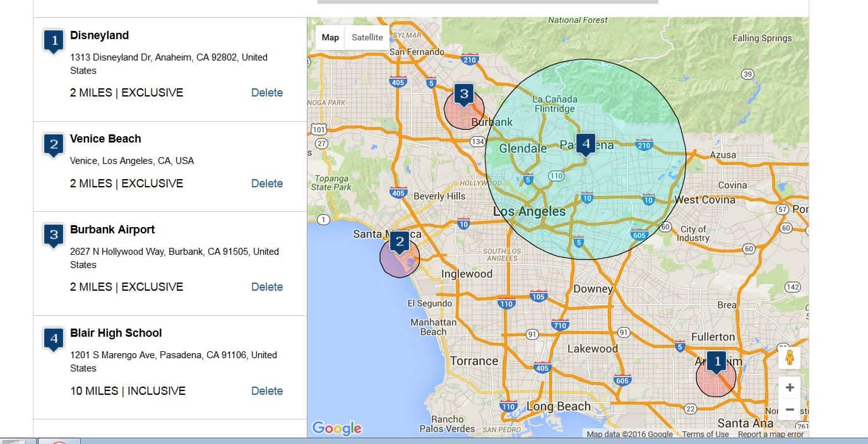Screen dimensions: 868x444
Task: Open Street View pegman control
Action: 789,358
